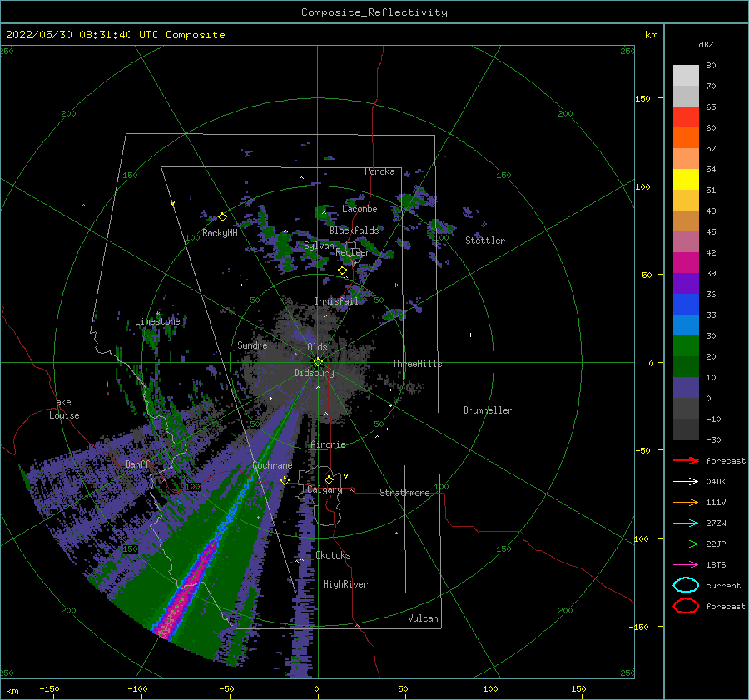The height and width of the screenshot is (700, 749).
Task: Click the Vulcan label
Action: [x=423, y=618]
